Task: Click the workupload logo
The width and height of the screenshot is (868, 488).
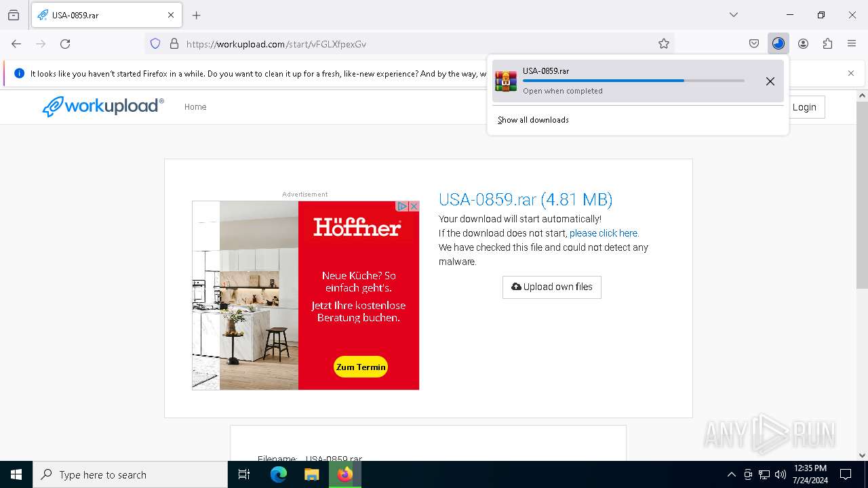Action: pyautogui.click(x=103, y=106)
